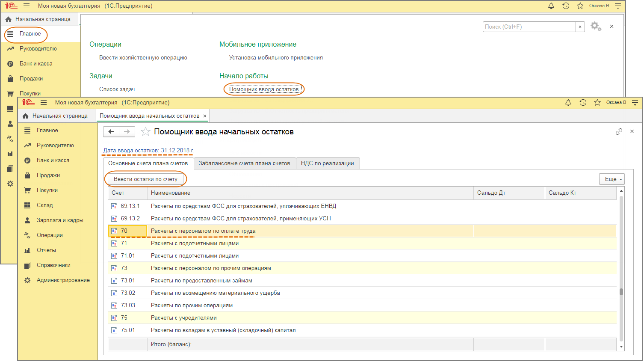Click Ввести остатки по счету button

coord(145,179)
